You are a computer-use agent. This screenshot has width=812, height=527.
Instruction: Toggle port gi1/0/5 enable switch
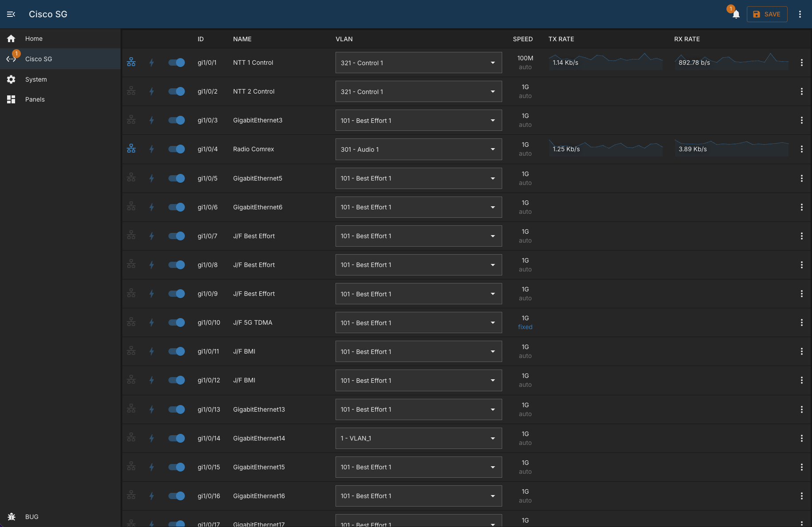pyautogui.click(x=176, y=178)
